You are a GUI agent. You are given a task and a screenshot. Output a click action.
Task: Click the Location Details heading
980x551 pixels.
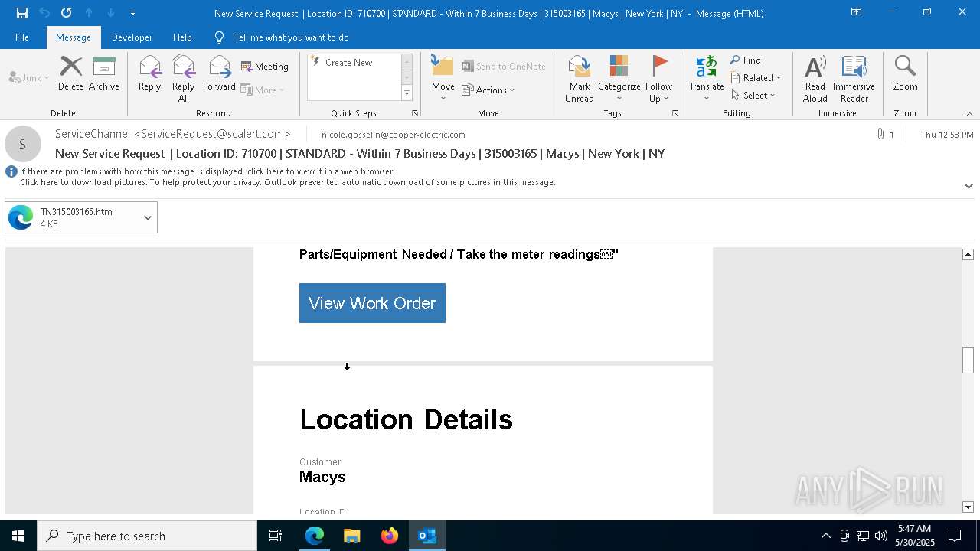(x=406, y=419)
